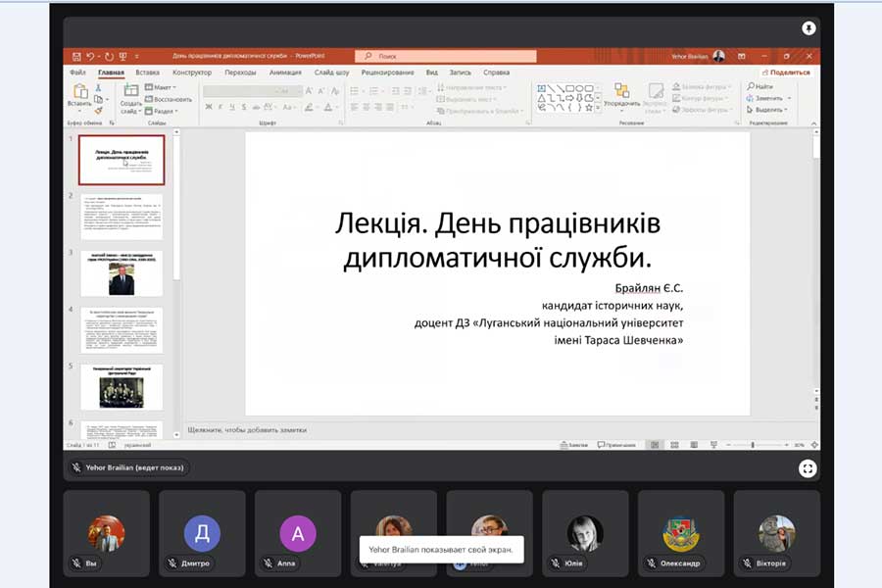Select slide 3 thumbnail with portrait photo
Screen dimensions: 882x588
[122, 272]
